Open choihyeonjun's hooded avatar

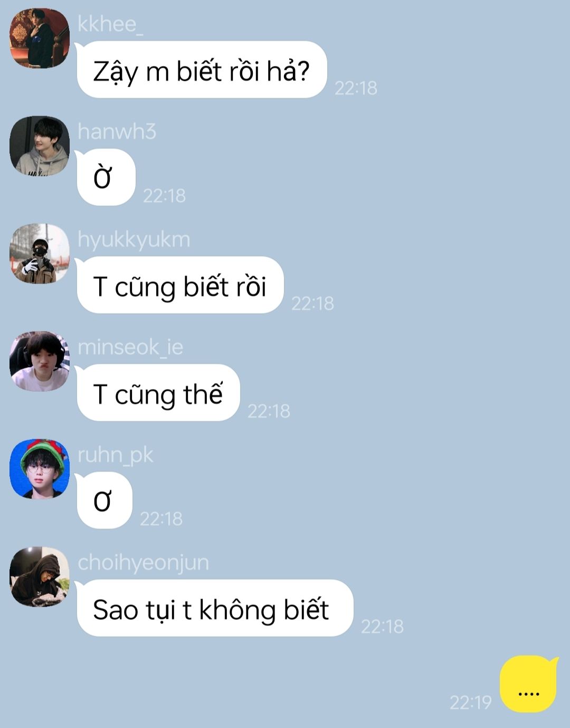pyautogui.click(x=40, y=576)
